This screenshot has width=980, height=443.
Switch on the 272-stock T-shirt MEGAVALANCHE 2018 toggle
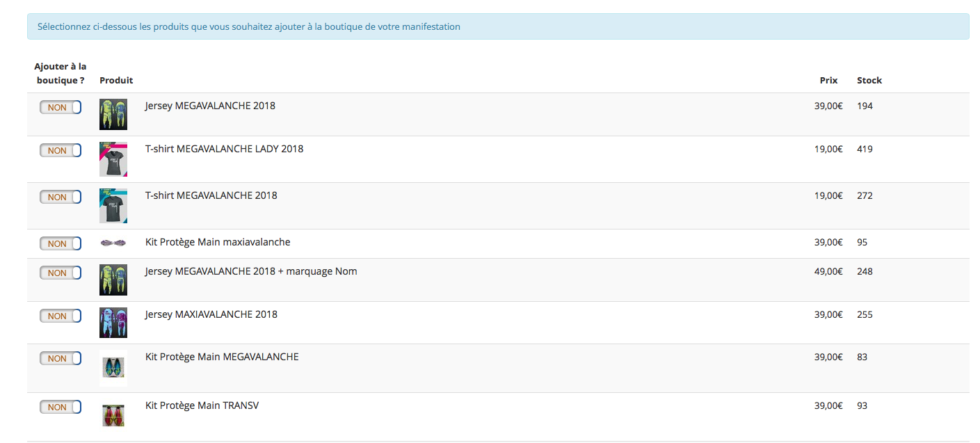(61, 197)
